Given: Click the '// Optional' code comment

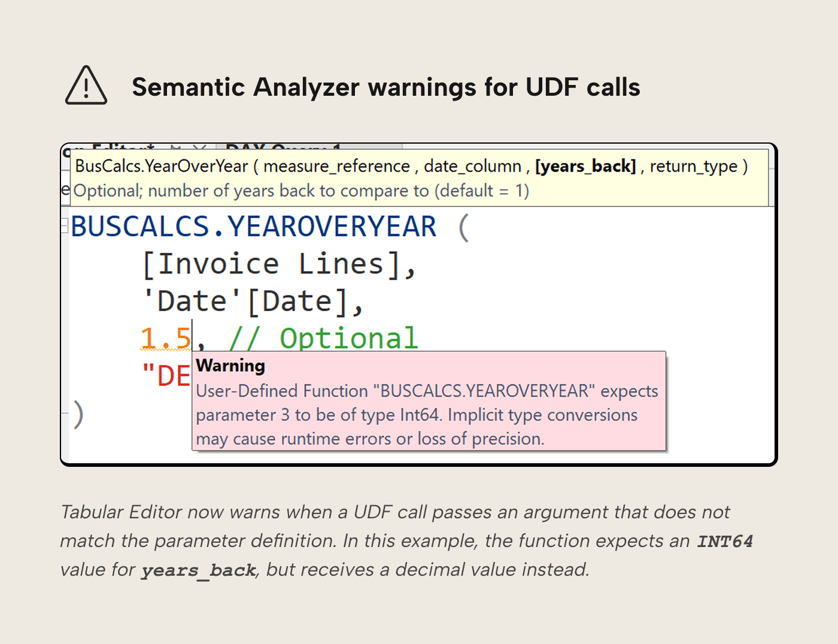Looking at the screenshot, I should tap(323, 338).
